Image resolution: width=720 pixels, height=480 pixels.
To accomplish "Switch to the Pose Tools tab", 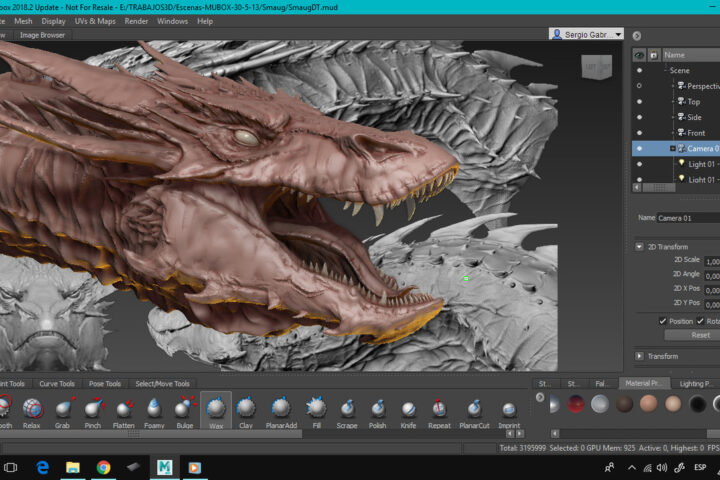I will click(105, 384).
